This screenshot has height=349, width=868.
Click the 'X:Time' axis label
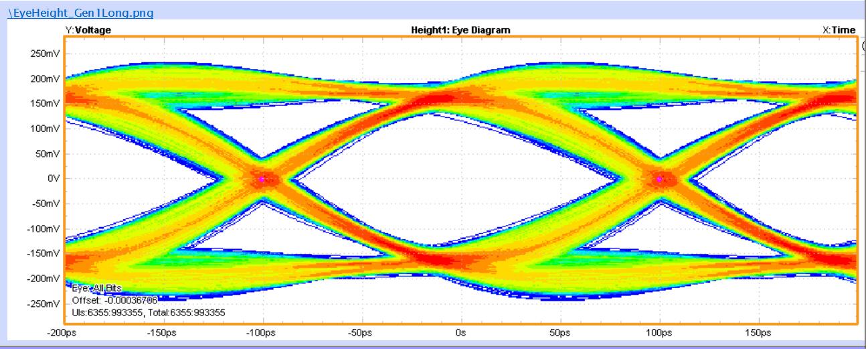[839, 30]
